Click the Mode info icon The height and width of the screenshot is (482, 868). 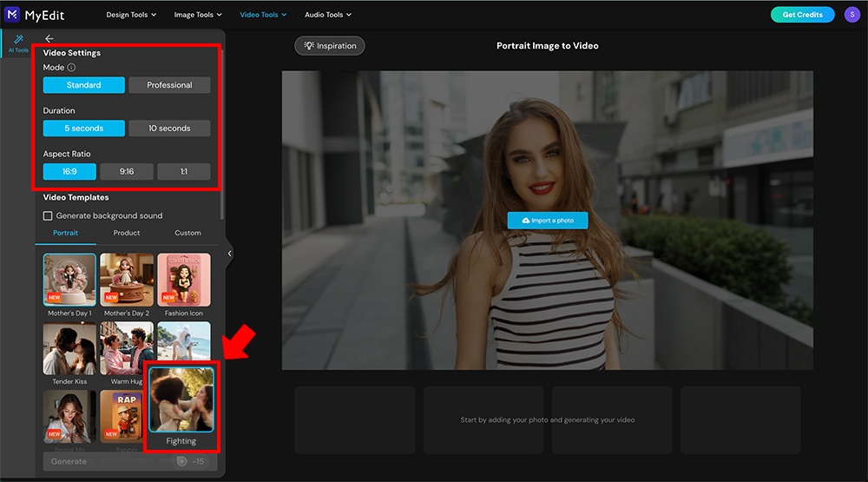click(x=71, y=67)
